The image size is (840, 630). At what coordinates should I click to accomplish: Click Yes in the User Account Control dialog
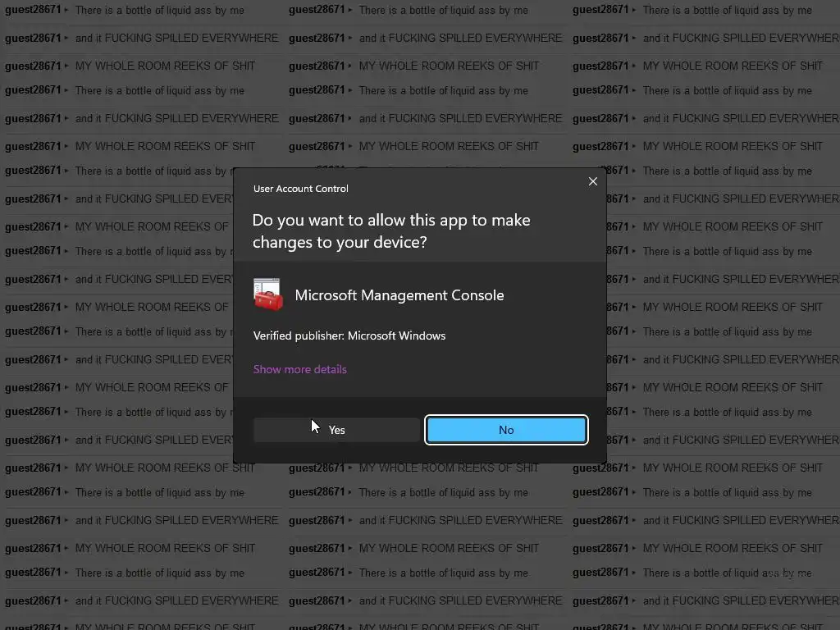(336, 430)
